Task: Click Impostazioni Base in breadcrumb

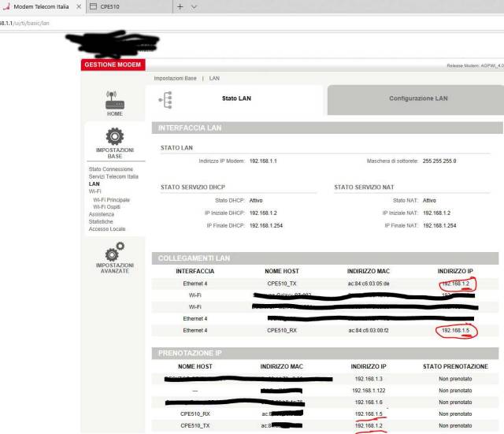Action: pyautogui.click(x=175, y=78)
